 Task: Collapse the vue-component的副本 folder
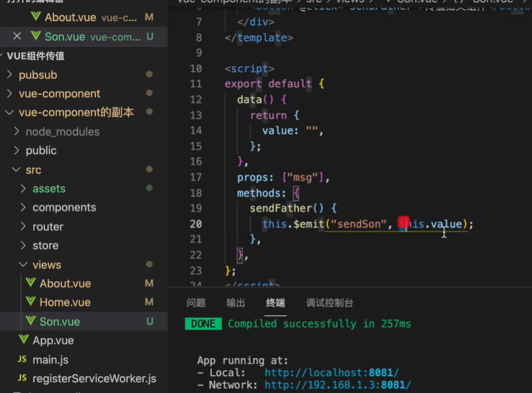(x=10, y=113)
